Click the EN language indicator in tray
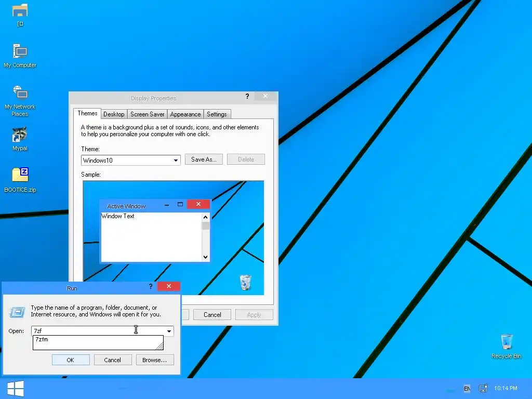This screenshot has width=532, height=399. pyautogui.click(x=467, y=389)
